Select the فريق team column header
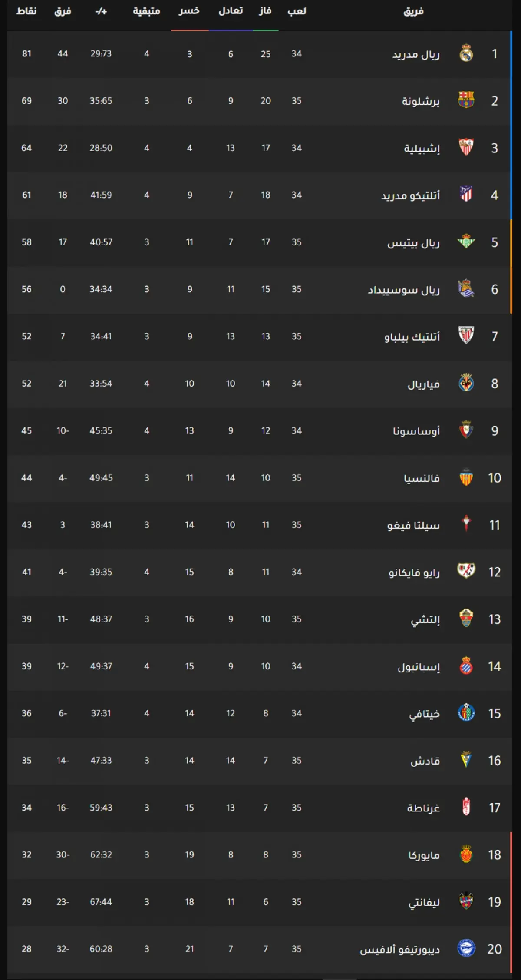521x980 pixels. pyautogui.click(x=413, y=11)
